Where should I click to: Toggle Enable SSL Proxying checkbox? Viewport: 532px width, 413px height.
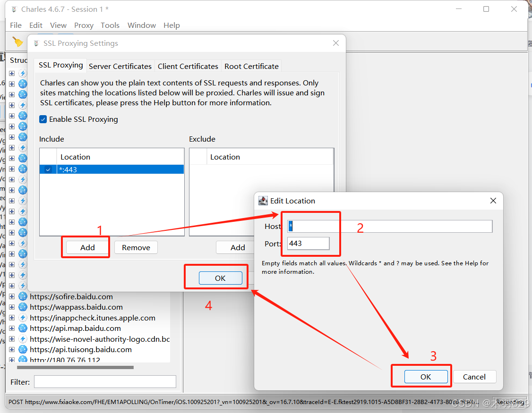click(43, 119)
